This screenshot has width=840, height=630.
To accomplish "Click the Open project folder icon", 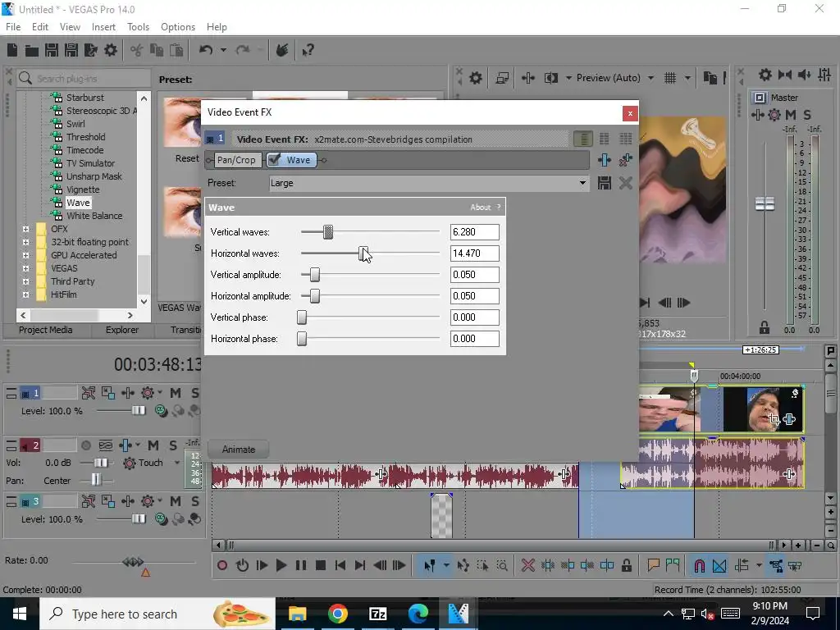I will coord(32,50).
